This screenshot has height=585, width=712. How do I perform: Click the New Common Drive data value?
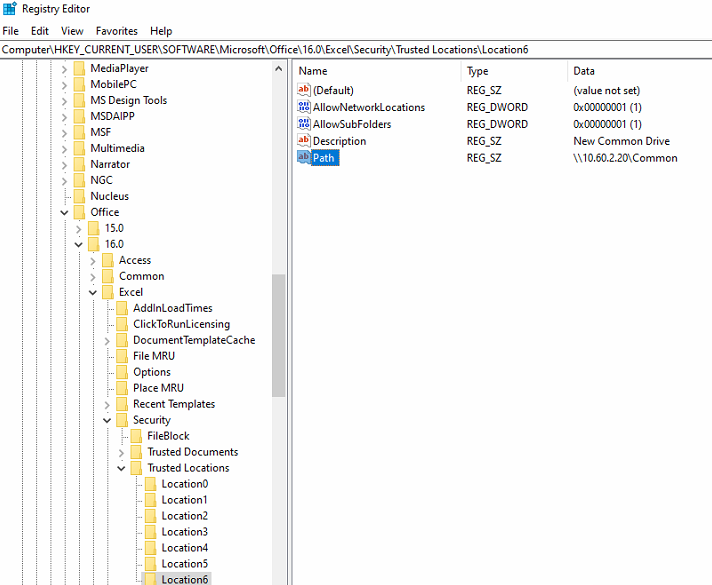click(x=621, y=141)
